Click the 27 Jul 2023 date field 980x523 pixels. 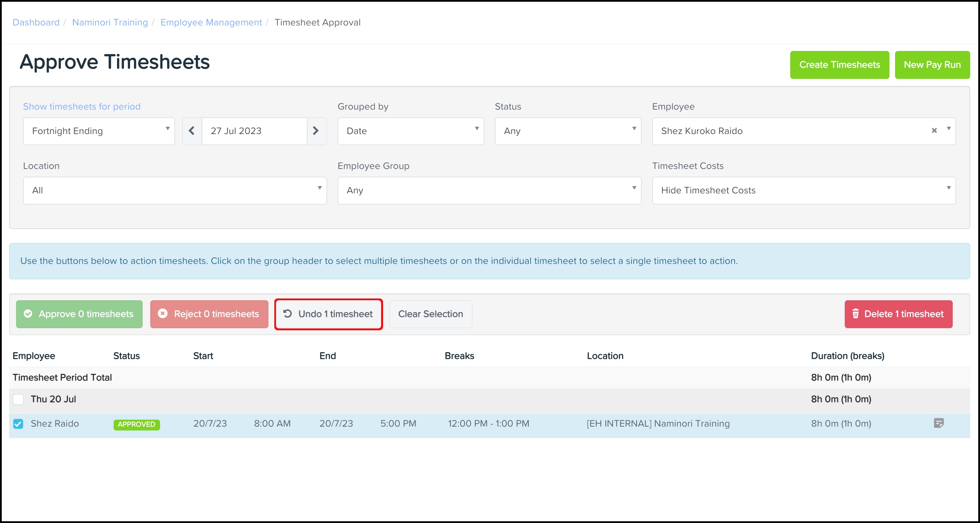coord(254,131)
